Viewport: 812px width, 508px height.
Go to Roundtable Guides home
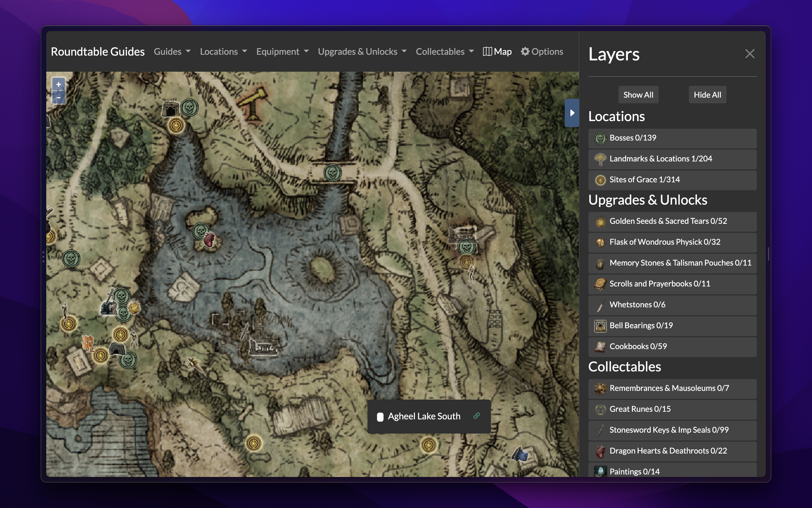(98, 51)
